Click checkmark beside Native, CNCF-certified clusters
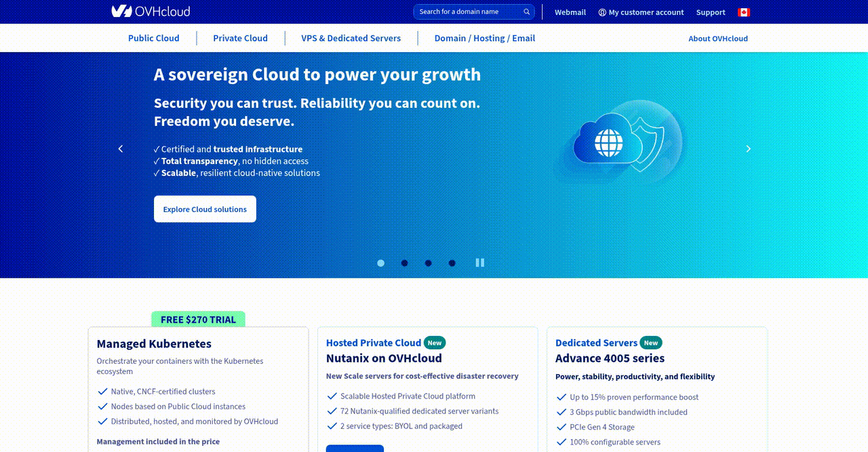This screenshot has height=452, width=868. [x=103, y=392]
